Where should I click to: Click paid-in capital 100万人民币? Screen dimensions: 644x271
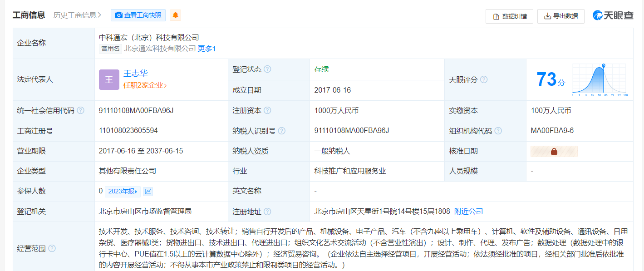[551, 110]
